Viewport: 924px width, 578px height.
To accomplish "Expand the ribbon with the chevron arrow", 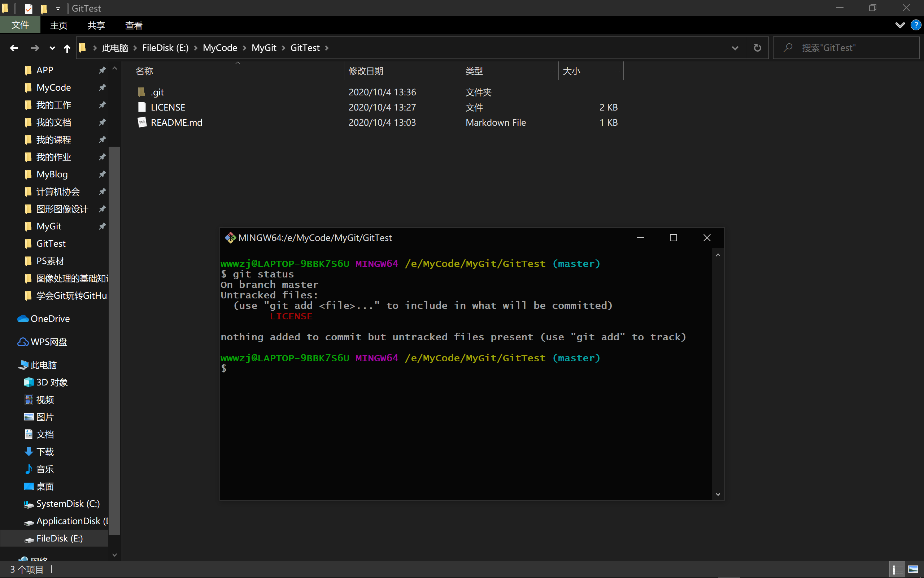I will [900, 25].
